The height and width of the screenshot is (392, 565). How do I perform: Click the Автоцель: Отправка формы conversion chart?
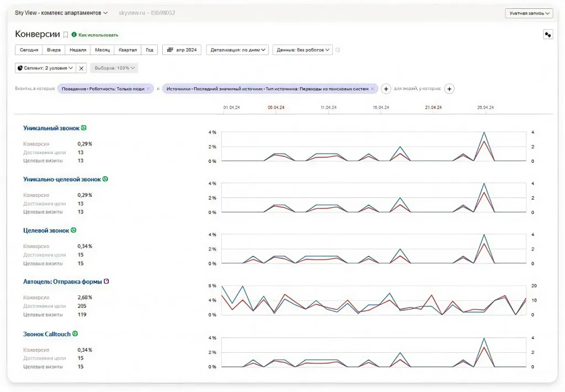pyautogui.click(x=374, y=300)
